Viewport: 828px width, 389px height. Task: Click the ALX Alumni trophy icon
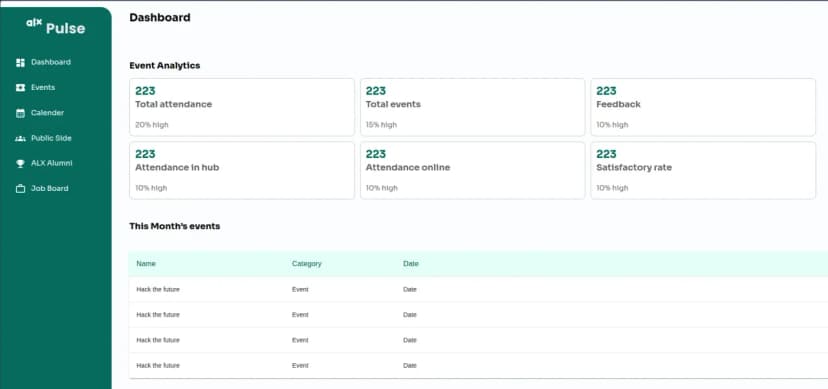tap(21, 164)
